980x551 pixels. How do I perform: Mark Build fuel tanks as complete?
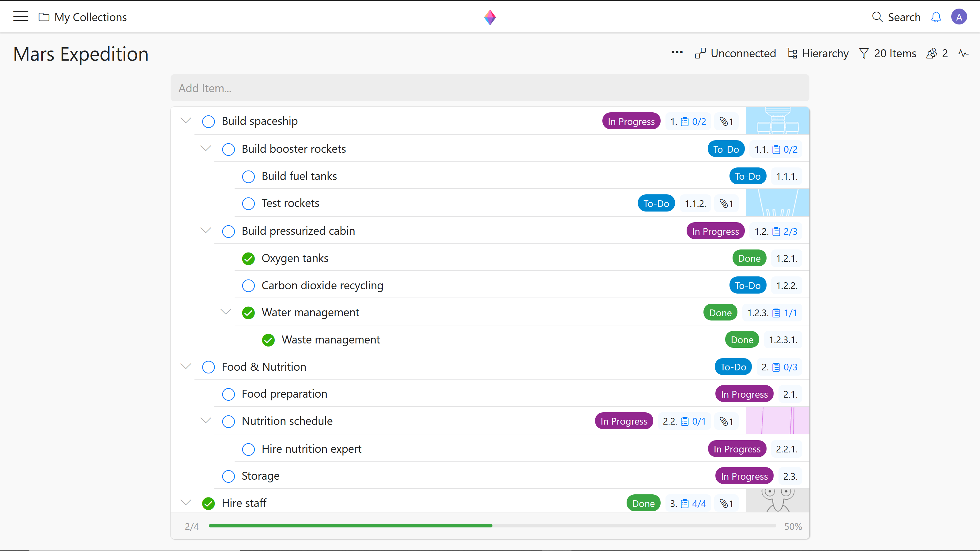[248, 176]
